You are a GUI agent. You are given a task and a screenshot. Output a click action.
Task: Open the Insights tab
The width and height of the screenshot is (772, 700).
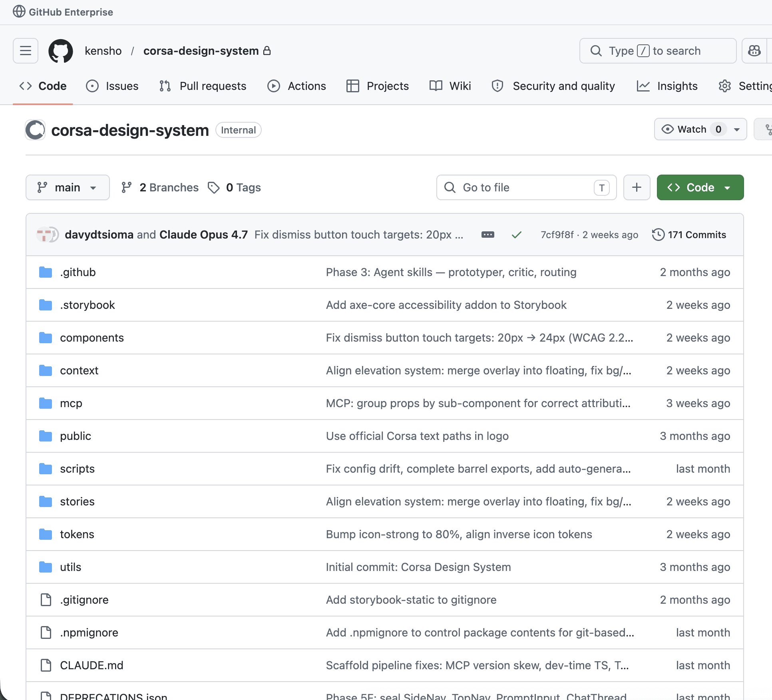click(x=667, y=86)
